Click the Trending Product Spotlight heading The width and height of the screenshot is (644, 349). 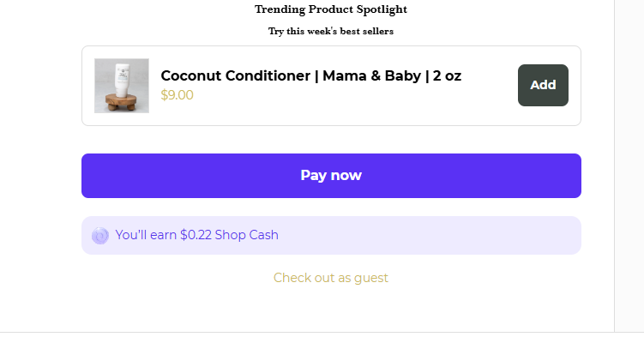(x=331, y=9)
